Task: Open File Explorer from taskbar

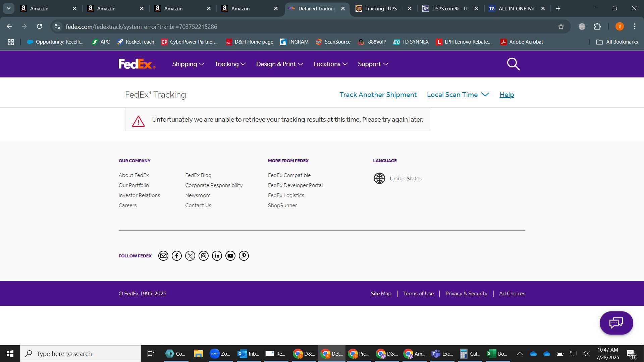Action: point(198,354)
